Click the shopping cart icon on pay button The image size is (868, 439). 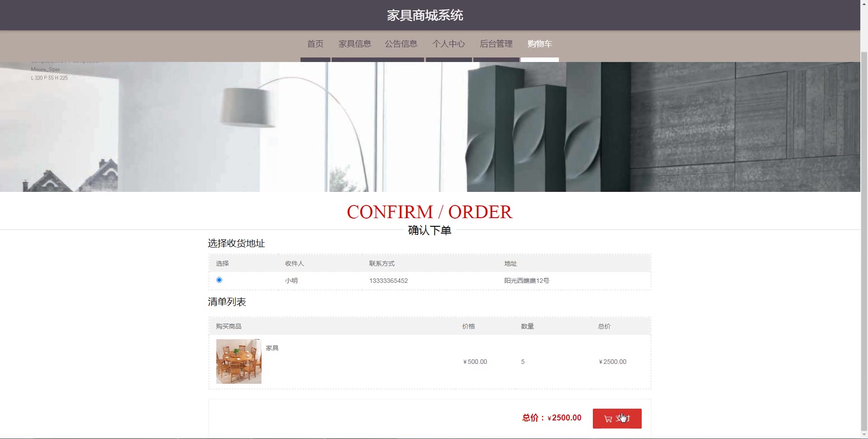(608, 419)
